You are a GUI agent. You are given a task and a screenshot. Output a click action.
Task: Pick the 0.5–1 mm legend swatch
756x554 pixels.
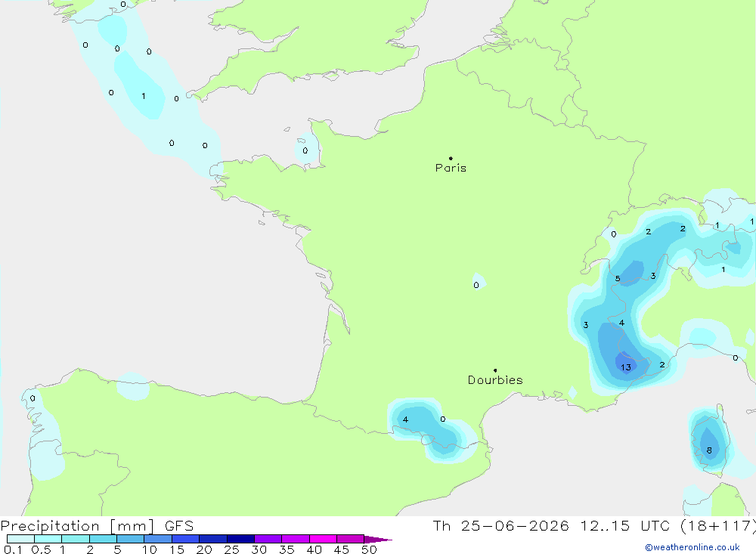48,539
